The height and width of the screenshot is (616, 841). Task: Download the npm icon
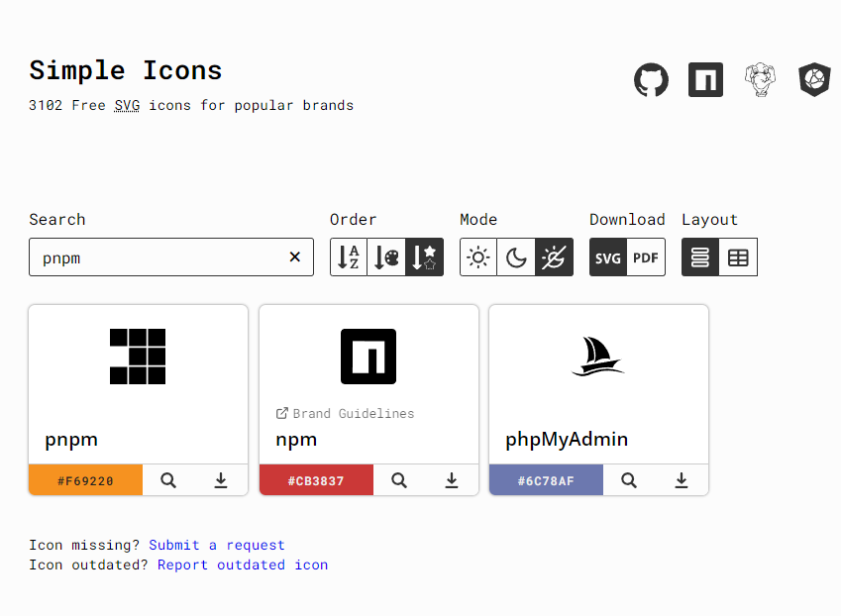[451, 480]
